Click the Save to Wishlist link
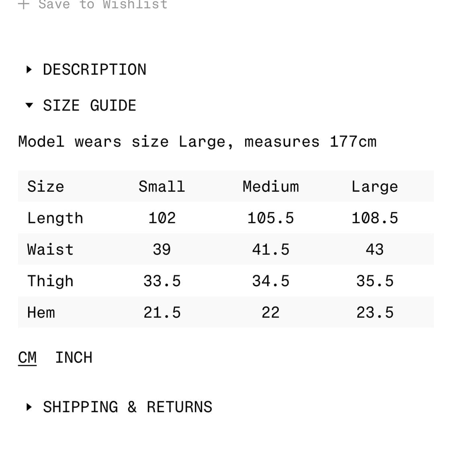 tap(102, 4)
